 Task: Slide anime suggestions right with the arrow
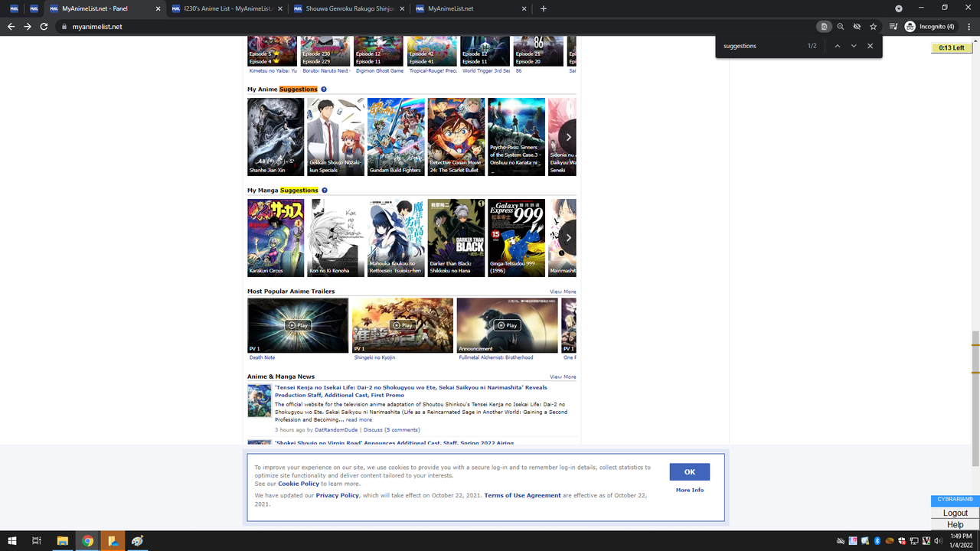[x=568, y=137]
